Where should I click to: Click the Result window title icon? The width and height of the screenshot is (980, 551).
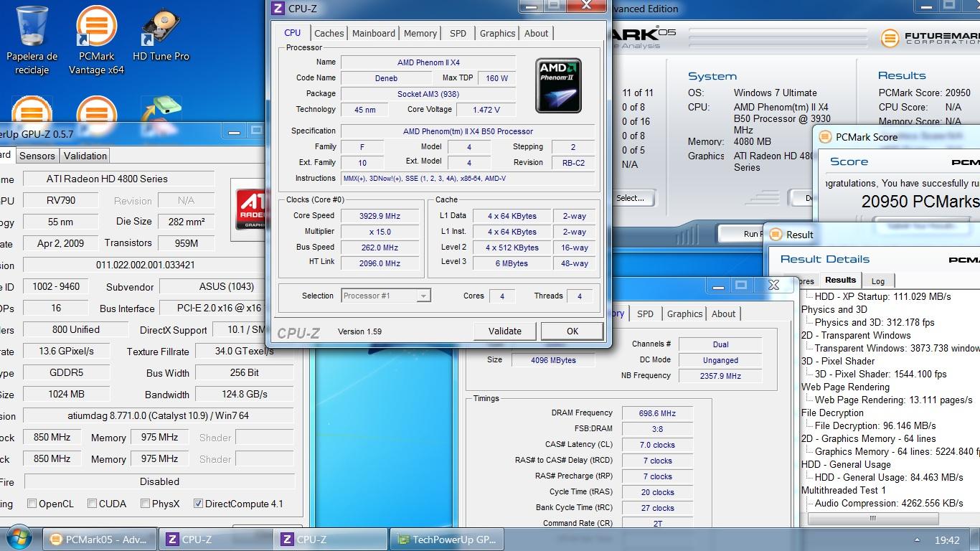[776, 235]
